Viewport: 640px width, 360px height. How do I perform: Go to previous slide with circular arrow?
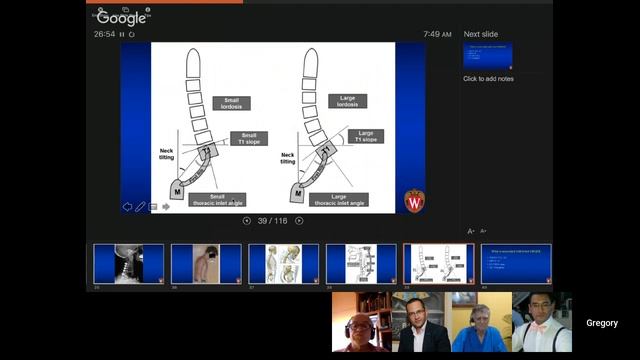click(247, 221)
